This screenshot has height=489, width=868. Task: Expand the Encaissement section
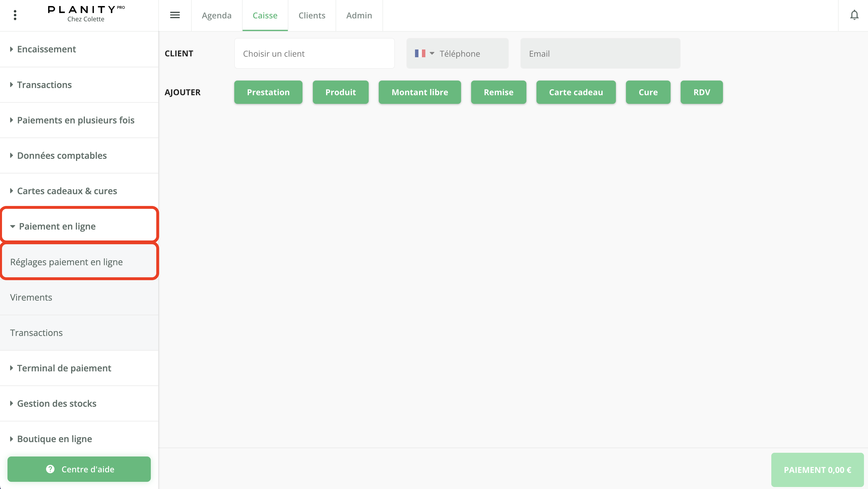click(47, 49)
